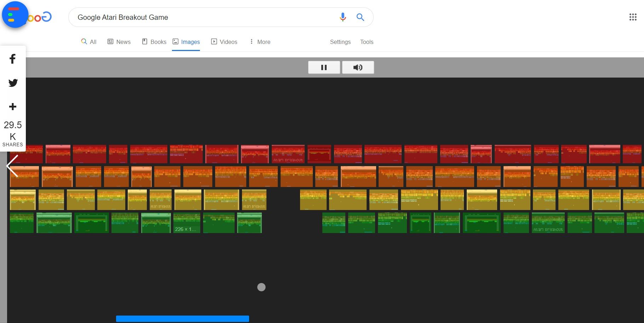Share on Twitter
644x323 pixels.
click(x=13, y=83)
